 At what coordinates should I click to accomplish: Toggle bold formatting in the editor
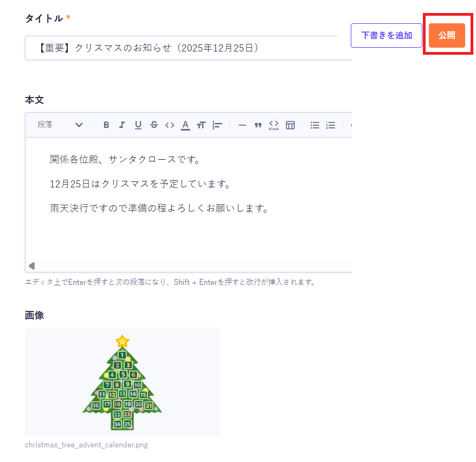tap(106, 125)
